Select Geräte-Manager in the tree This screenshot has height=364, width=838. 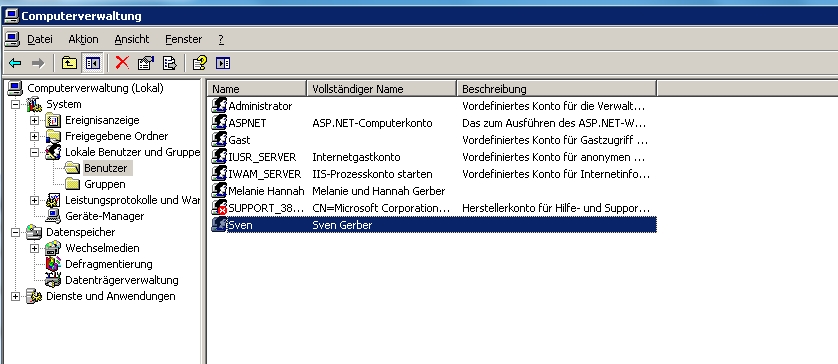pos(104,216)
